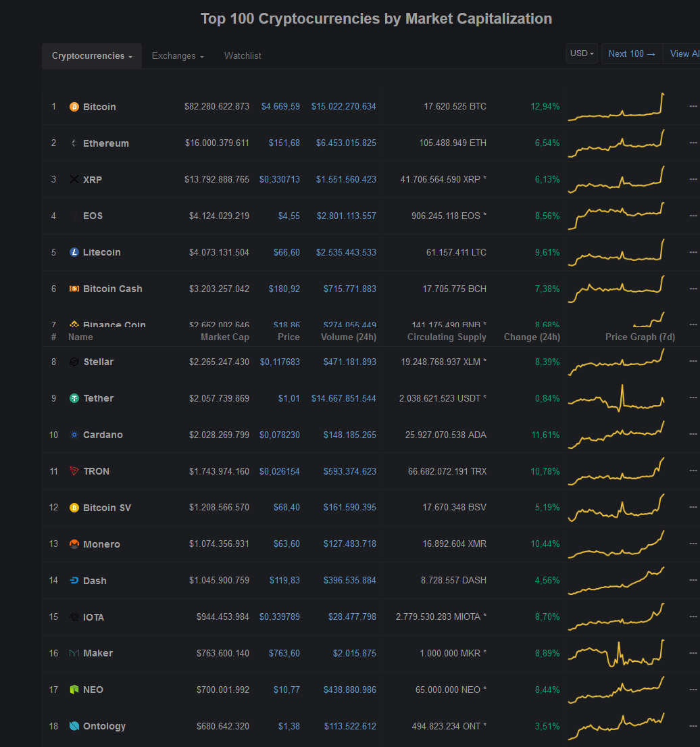Open the Bitcoin price $4.669,59 link
Viewport: 700px width, 747px height.
(280, 106)
